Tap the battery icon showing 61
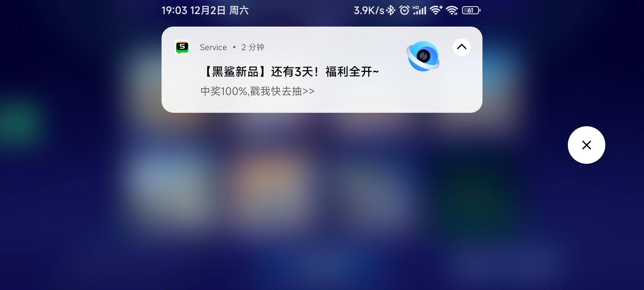644x290 pixels. (471, 10)
